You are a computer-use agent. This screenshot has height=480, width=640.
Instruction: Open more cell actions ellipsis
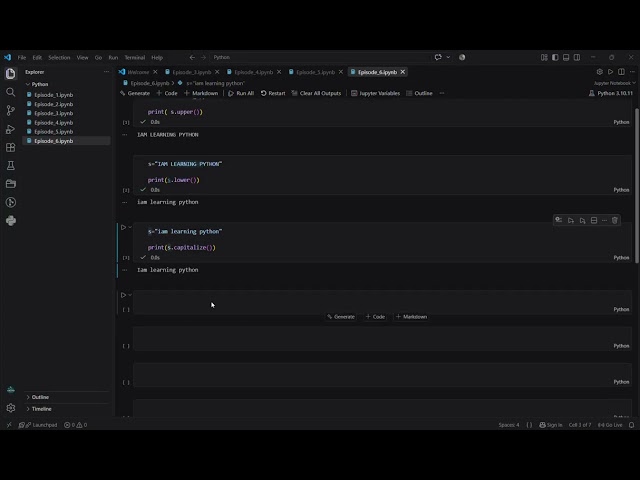(604, 220)
